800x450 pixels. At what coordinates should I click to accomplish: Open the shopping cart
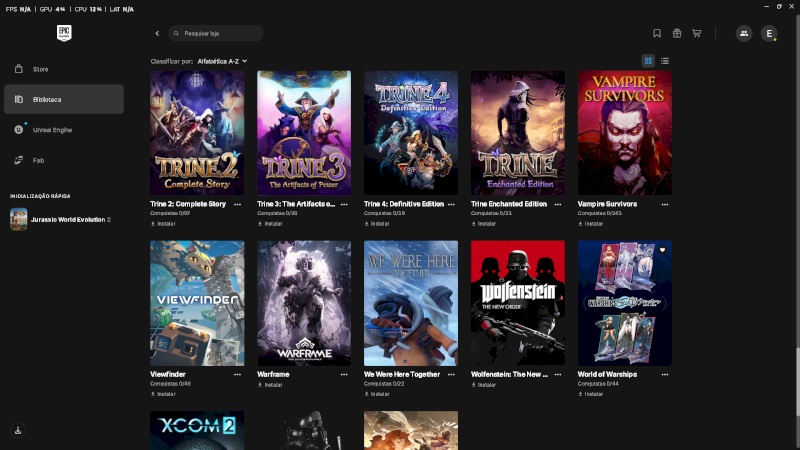point(696,33)
